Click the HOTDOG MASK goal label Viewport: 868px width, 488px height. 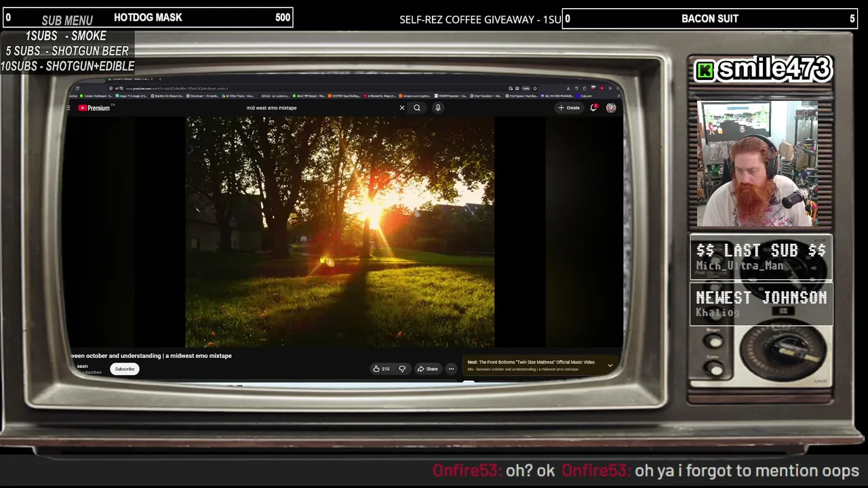point(148,18)
